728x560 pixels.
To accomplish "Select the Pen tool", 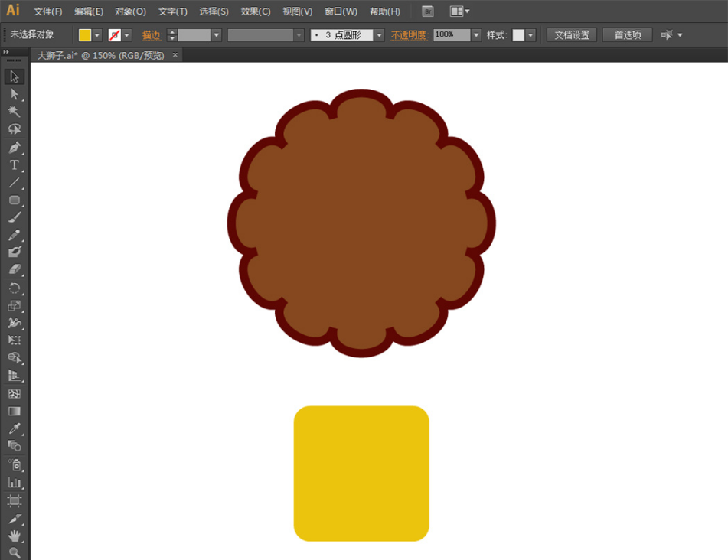I will click(x=14, y=147).
